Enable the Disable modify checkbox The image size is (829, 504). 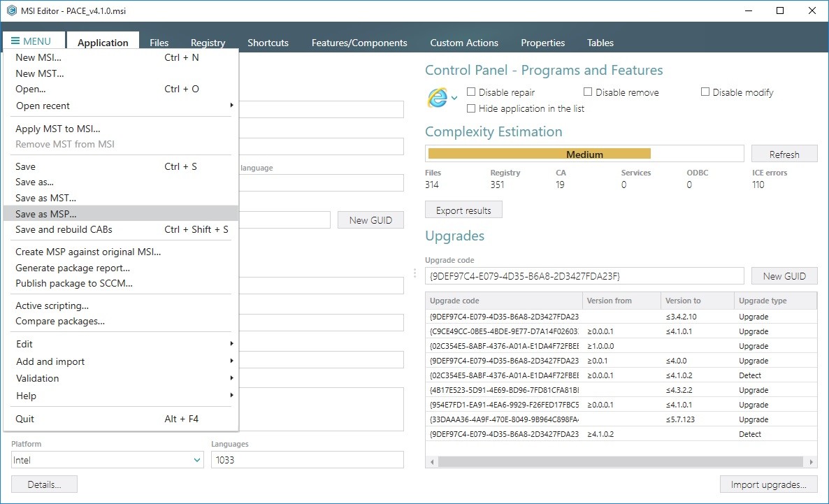point(705,92)
